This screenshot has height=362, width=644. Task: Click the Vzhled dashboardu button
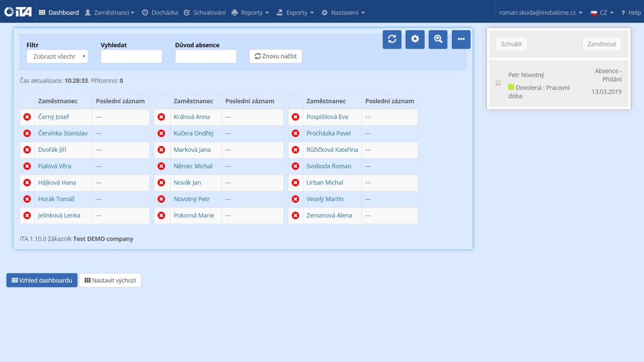click(42, 281)
